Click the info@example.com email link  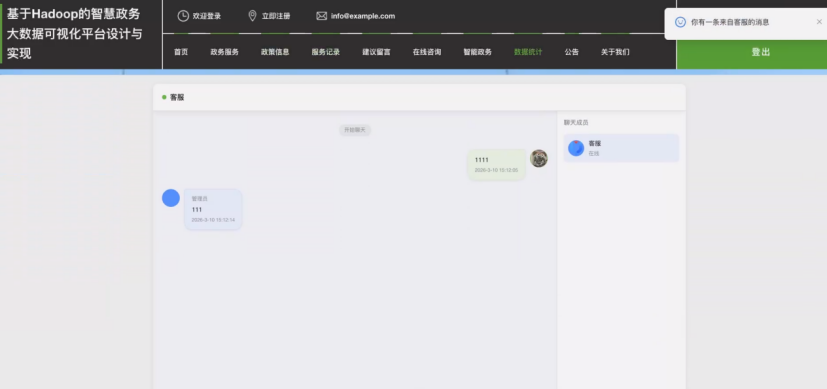point(363,16)
